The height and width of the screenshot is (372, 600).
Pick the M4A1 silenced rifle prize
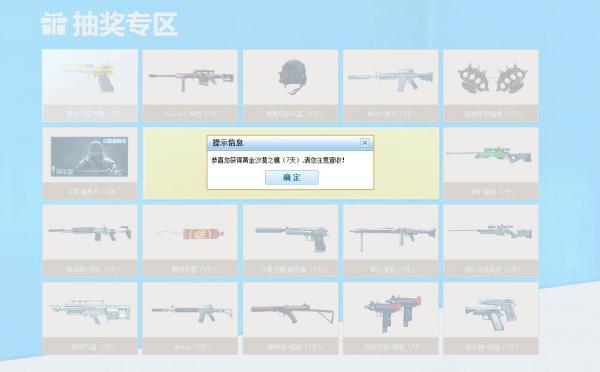click(391, 85)
